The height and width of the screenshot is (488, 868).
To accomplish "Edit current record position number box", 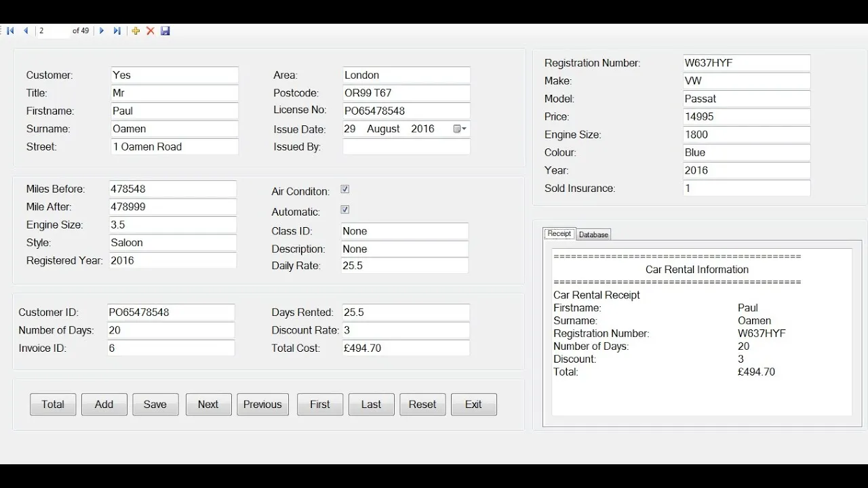I will [54, 30].
